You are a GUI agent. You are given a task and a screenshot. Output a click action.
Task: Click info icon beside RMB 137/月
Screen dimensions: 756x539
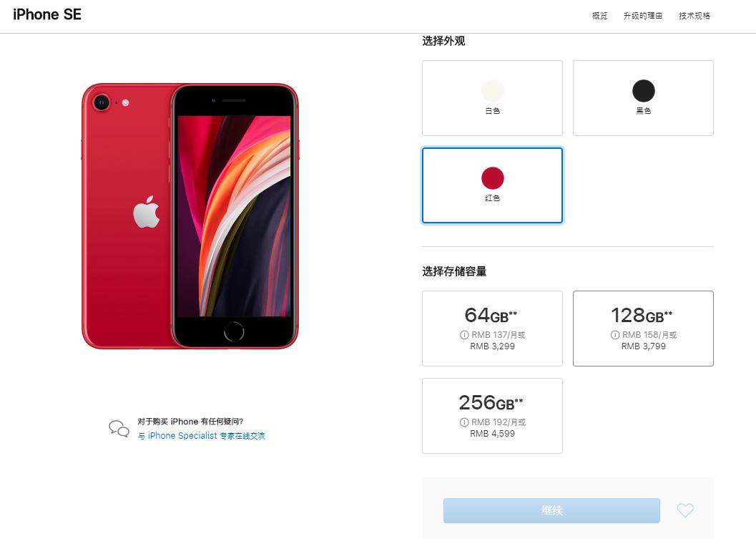coord(464,334)
